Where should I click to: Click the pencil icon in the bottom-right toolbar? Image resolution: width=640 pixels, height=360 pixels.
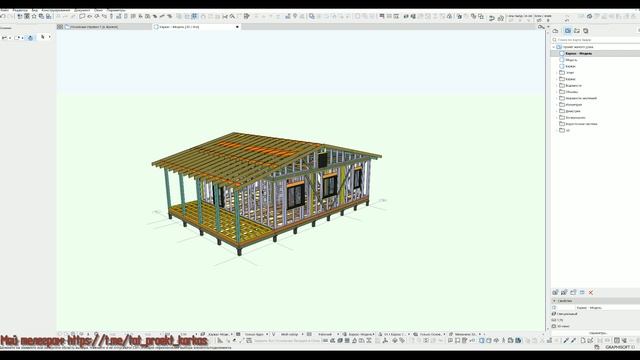click(x=566, y=341)
